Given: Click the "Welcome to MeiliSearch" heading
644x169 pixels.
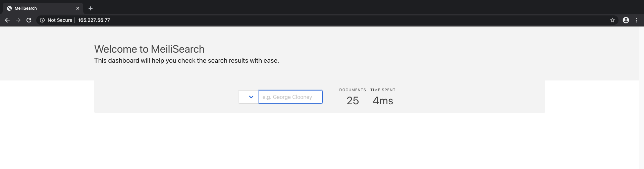Looking at the screenshot, I should tap(149, 49).
